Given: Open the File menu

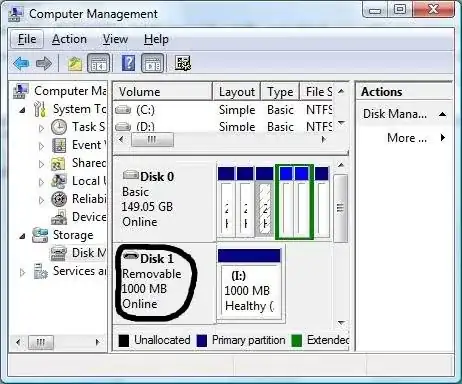Looking at the screenshot, I should click(x=27, y=39).
